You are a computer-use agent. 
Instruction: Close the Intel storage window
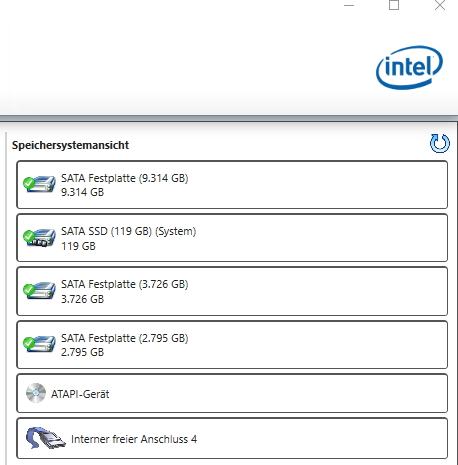point(440,5)
